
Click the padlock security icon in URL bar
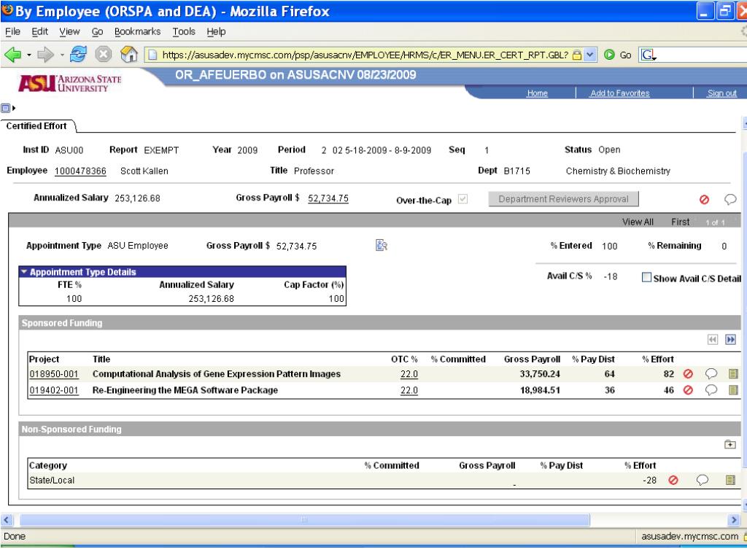[x=576, y=55]
